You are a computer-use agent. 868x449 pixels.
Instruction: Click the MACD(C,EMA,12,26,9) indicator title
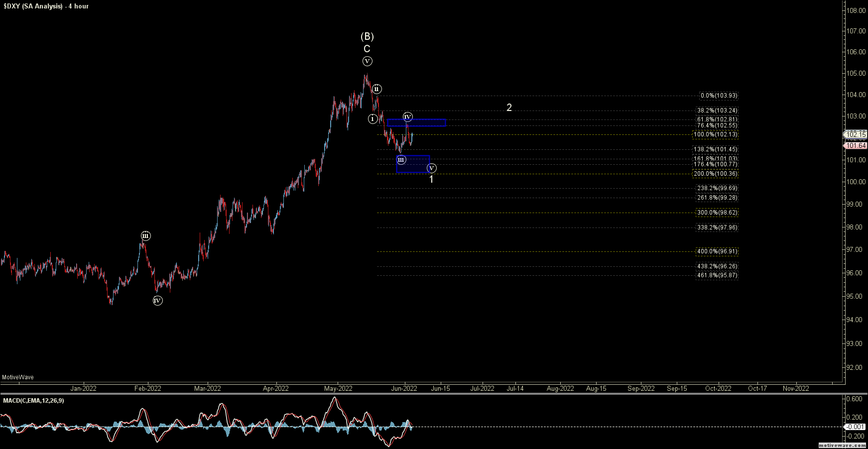(33, 401)
